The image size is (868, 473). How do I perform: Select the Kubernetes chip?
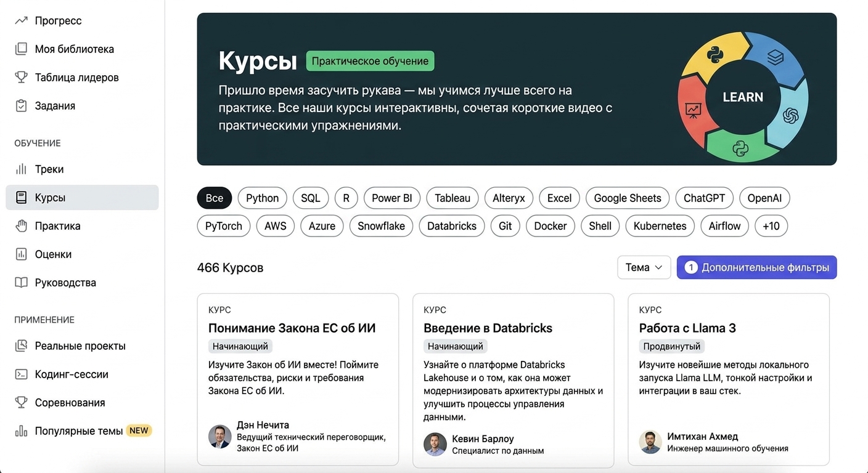coord(660,225)
